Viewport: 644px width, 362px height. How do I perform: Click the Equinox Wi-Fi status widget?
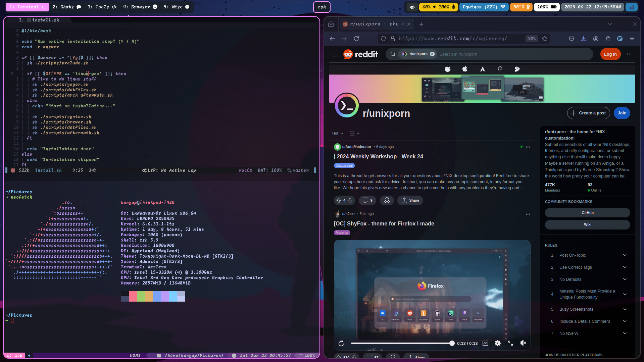pos(484,7)
